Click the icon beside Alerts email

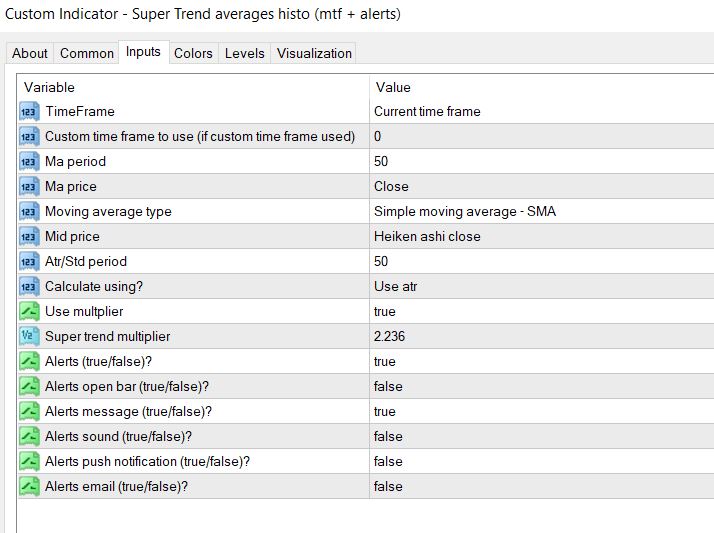[28, 487]
